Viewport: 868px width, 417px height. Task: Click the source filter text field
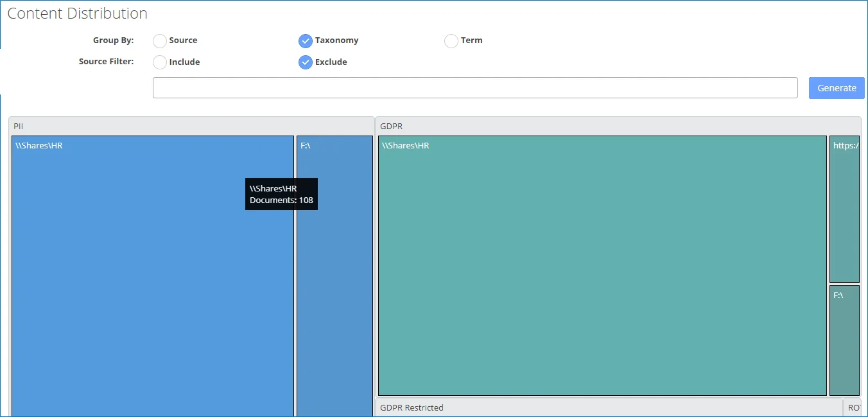coord(475,88)
